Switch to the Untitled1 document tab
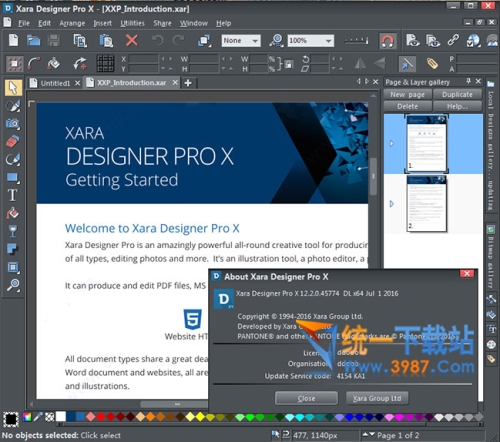The width and height of the screenshot is (500, 442). pyautogui.click(x=55, y=83)
